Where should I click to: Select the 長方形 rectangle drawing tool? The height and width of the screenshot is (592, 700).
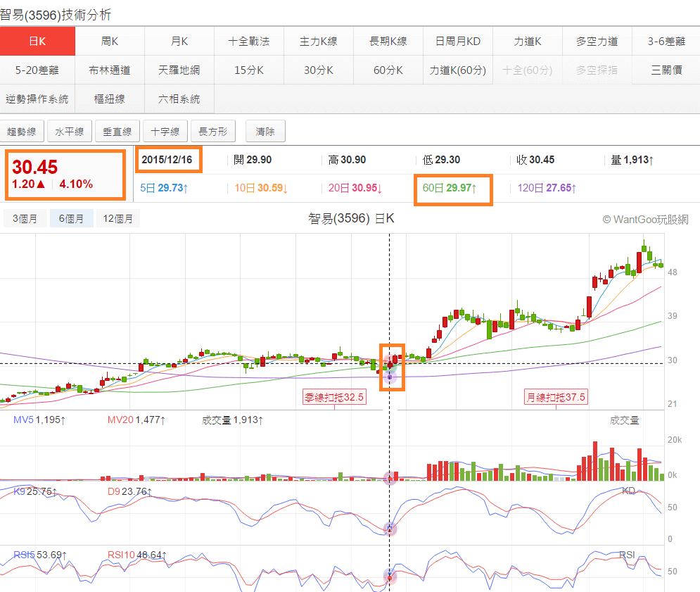[x=212, y=131]
